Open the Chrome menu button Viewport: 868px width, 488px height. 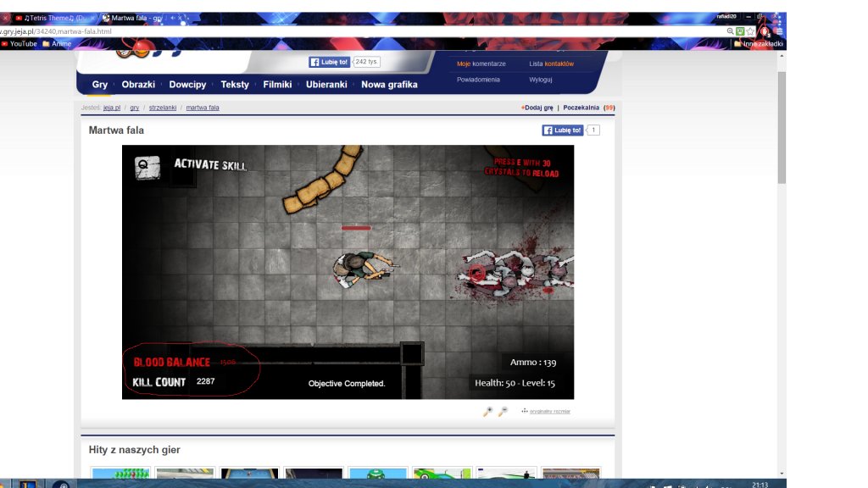(x=779, y=31)
